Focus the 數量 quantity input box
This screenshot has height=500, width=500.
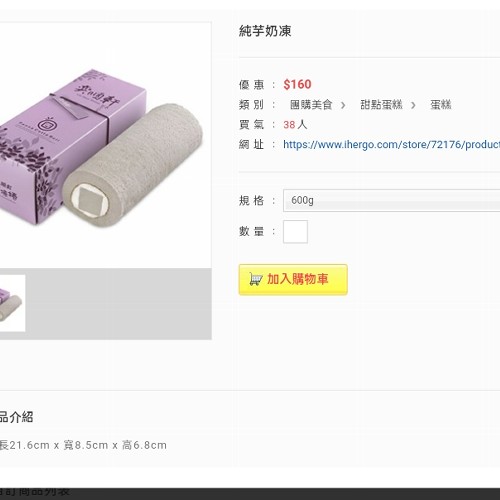pos(295,231)
